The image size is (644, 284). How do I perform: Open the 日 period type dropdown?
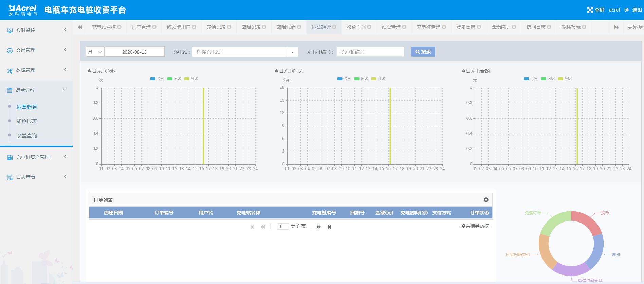click(95, 52)
